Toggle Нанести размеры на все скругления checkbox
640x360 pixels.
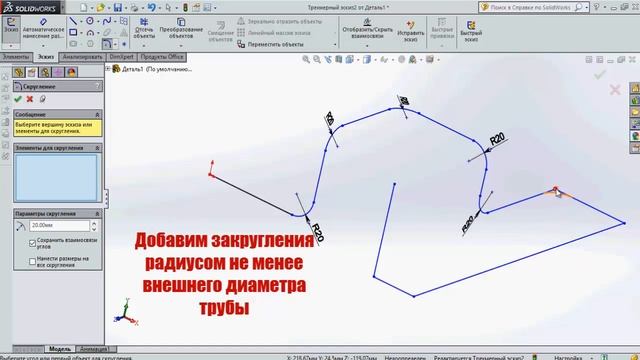(x=32, y=261)
